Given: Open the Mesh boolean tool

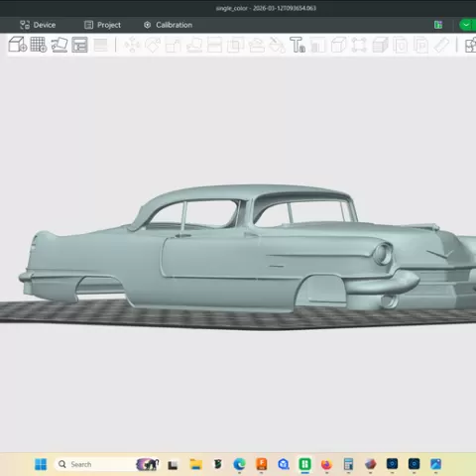Looking at the screenshot, I should pyautogui.click(x=235, y=45).
